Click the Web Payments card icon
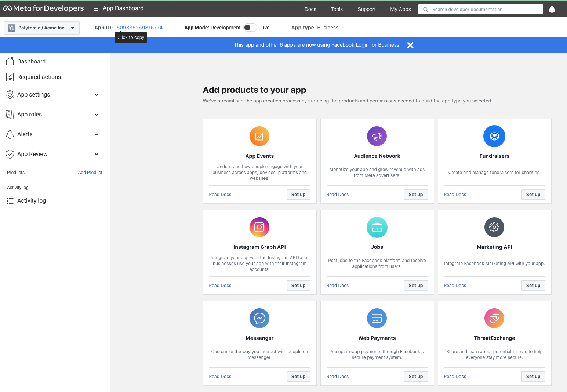 (377, 318)
